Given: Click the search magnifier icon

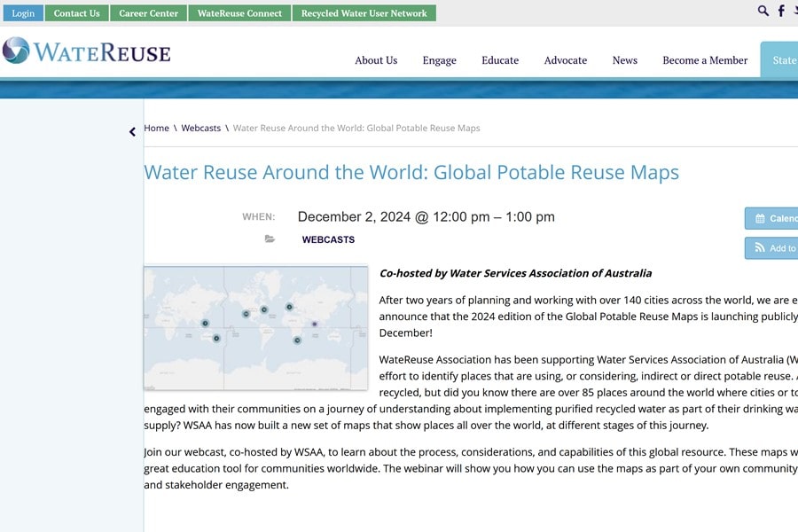Looking at the screenshot, I should (763, 11).
